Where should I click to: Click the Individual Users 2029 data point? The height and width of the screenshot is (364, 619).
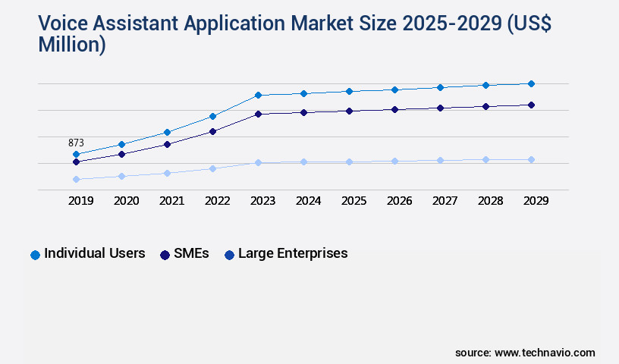click(x=531, y=83)
